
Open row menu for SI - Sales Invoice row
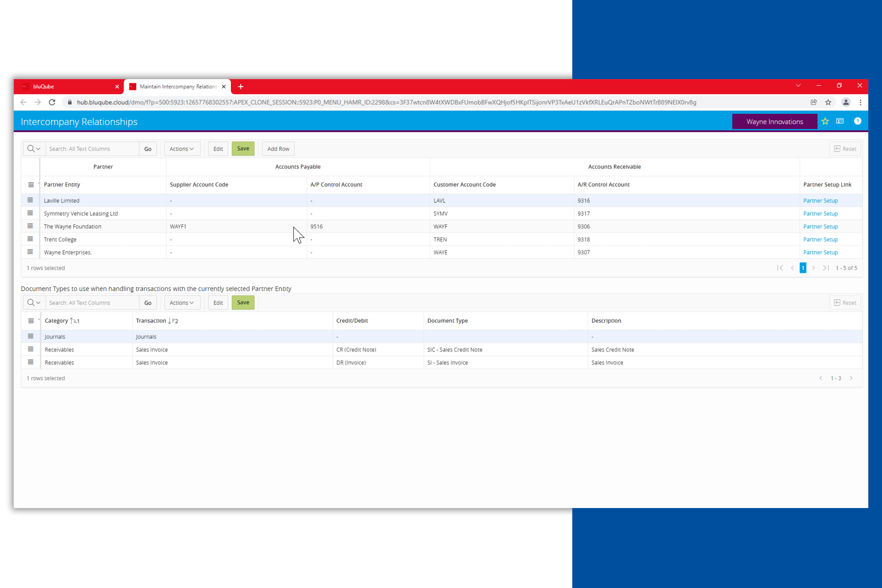pos(31,362)
